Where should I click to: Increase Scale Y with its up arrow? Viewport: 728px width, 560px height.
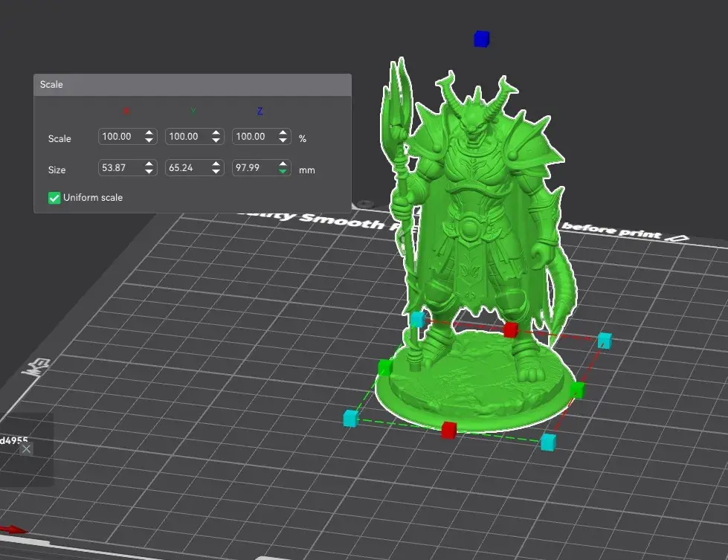click(216, 133)
